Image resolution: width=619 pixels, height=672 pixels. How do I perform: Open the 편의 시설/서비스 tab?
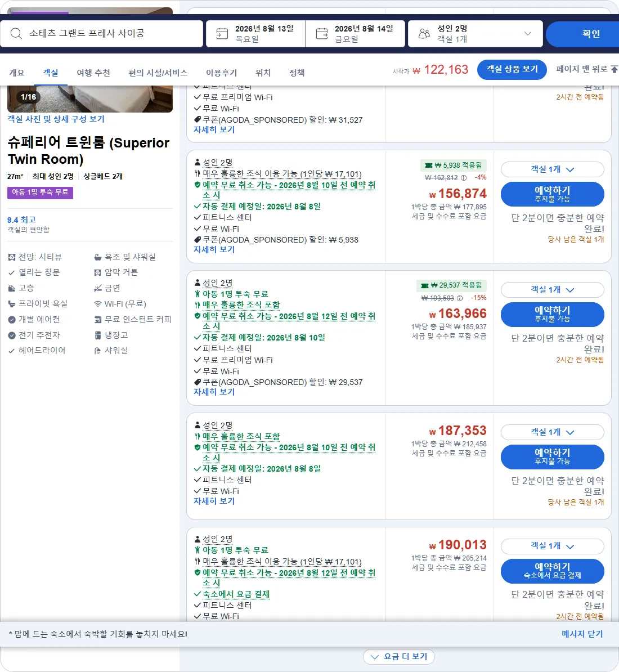click(158, 73)
